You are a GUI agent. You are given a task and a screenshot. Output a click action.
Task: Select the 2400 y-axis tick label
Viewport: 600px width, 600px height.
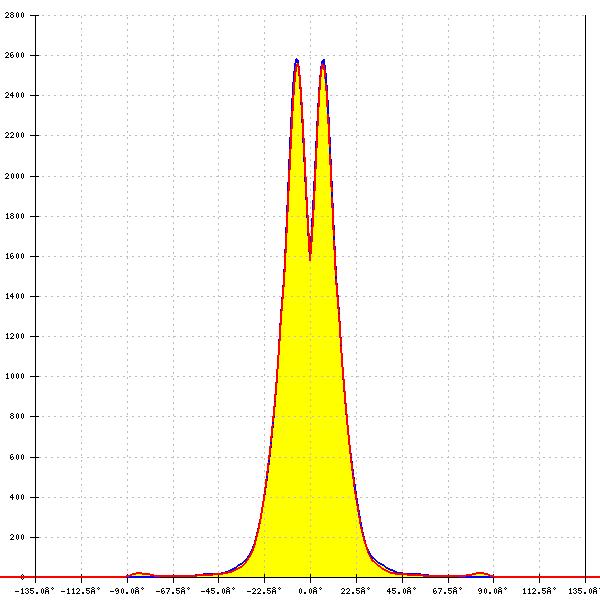tap(15, 95)
